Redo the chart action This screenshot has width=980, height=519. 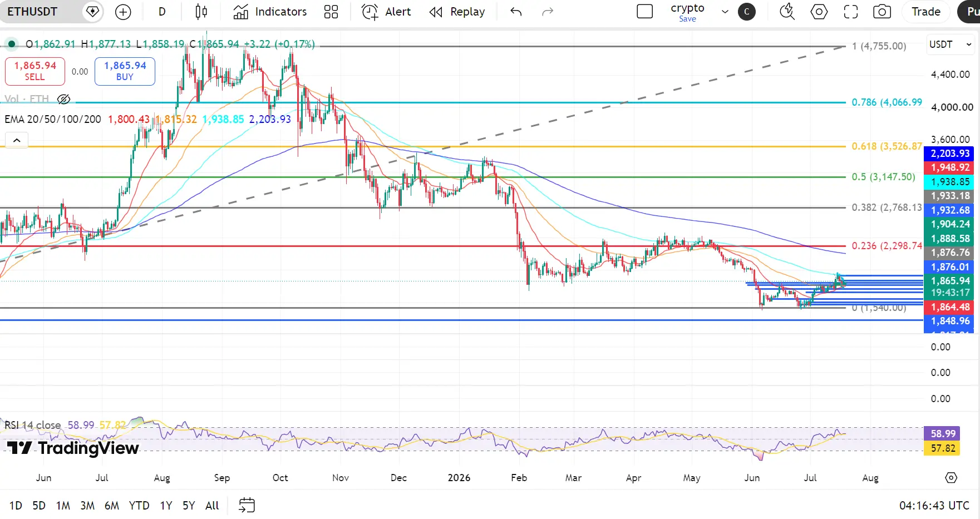pos(548,12)
